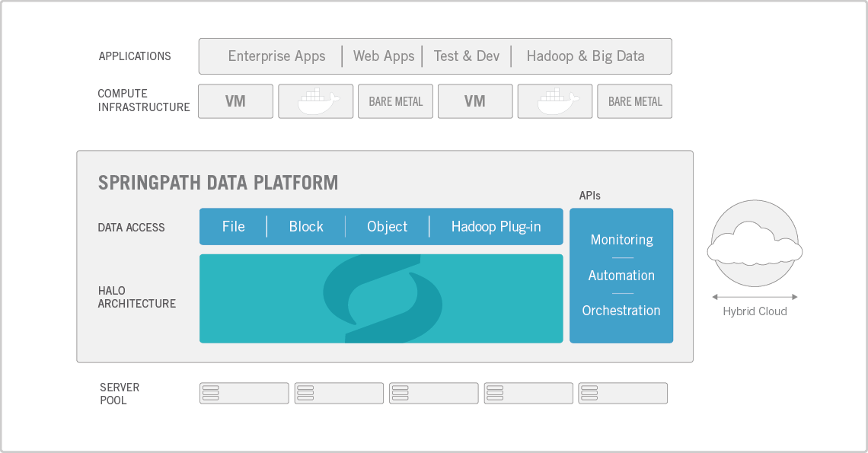
Task: Select the Object data access option
Action: pos(387,227)
